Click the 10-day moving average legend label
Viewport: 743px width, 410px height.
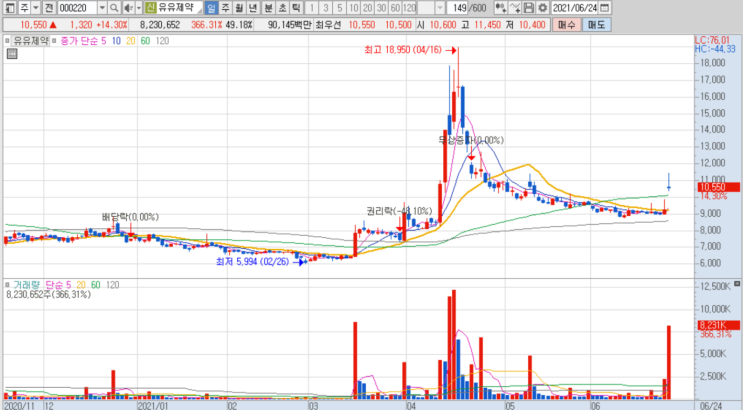click(x=116, y=41)
